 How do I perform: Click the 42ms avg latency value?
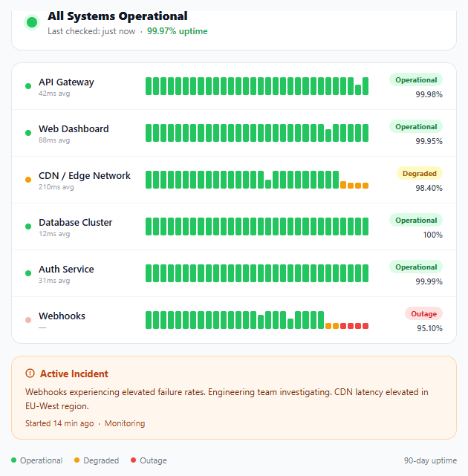click(54, 94)
